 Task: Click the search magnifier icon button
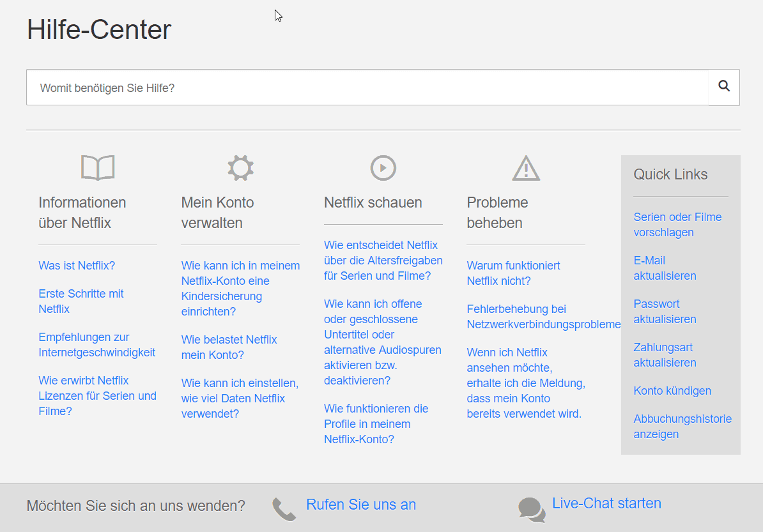(x=724, y=87)
